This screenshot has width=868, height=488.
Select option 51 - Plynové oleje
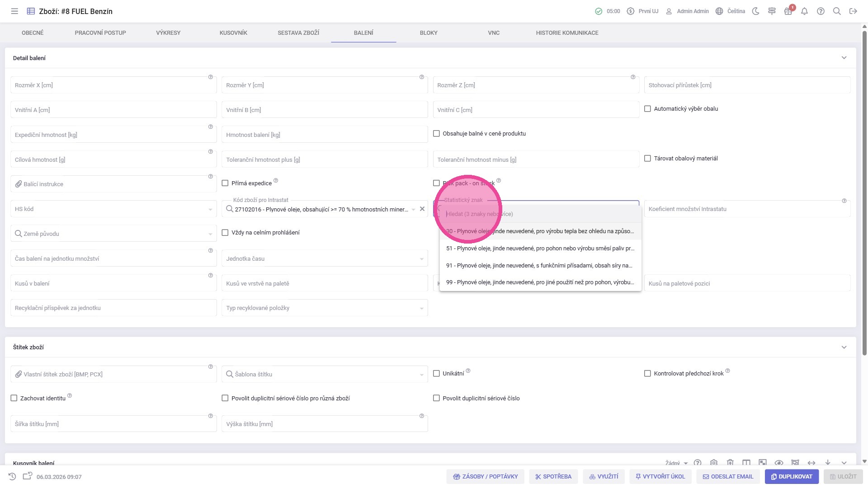pyautogui.click(x=540, y=249)
